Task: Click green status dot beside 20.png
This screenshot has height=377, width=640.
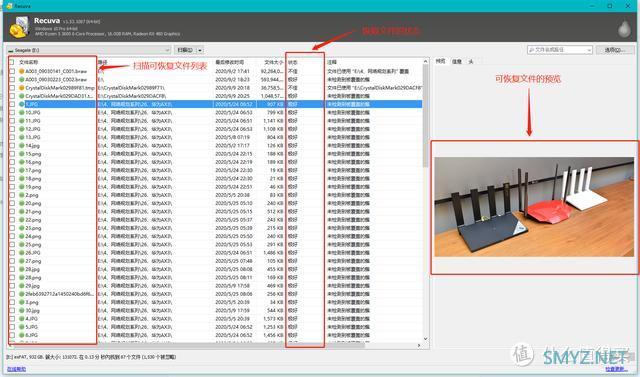Action: click(x=22, y=203)
